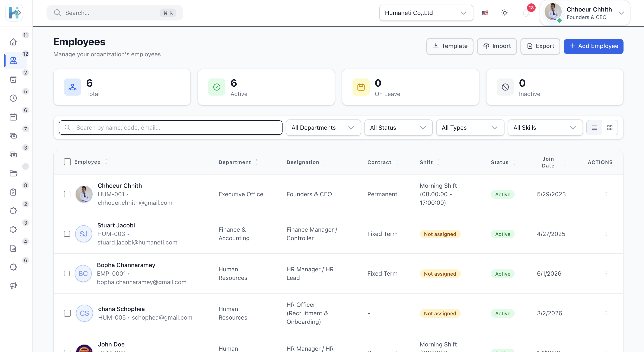Image resolution: width=644 pixels, height=352 pixels.
Task: Sort by the Designation column
Action: click(306, 162)
